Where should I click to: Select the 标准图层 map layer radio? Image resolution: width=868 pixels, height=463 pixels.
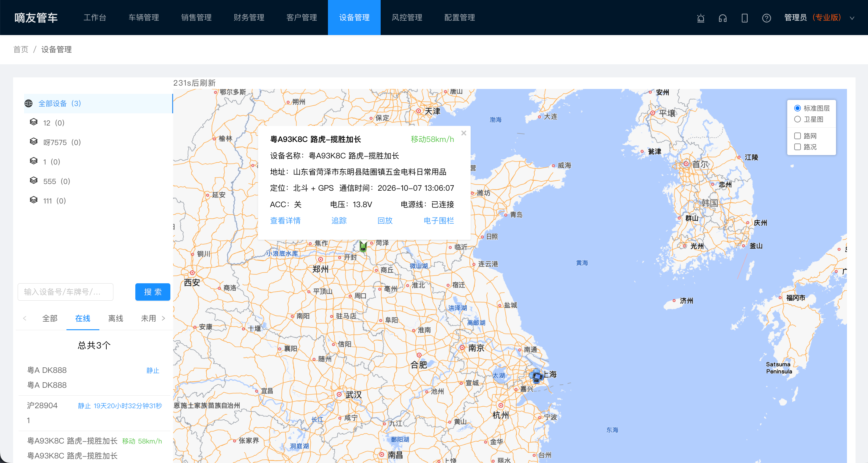(797, 108)
